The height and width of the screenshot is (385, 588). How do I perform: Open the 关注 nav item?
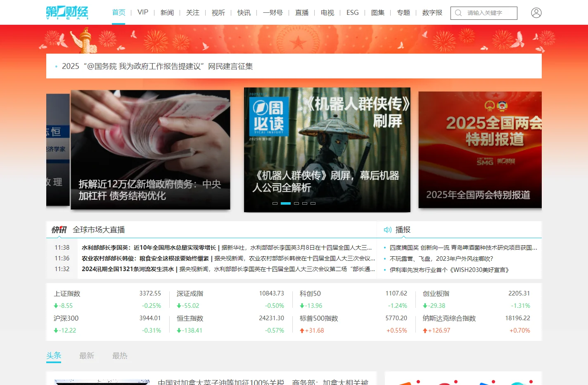coord(193,12)
